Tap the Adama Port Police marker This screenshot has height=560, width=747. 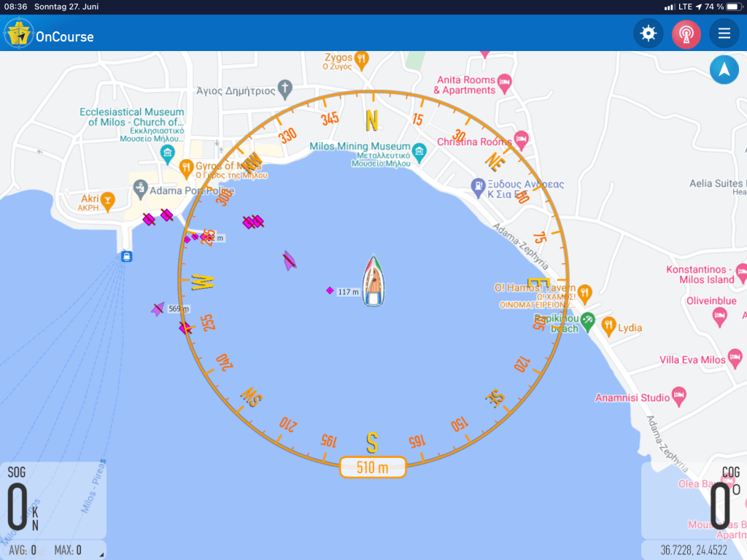(141, 190)
